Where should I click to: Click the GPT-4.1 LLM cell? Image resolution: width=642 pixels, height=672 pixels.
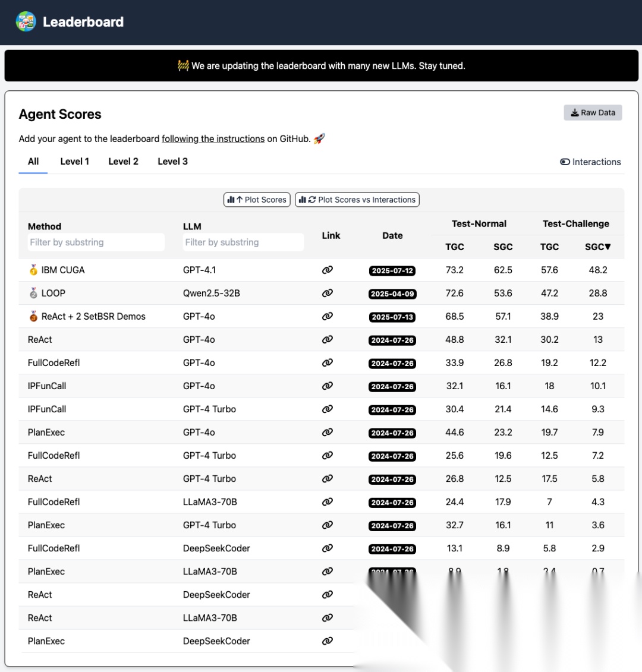click(199, 270)
